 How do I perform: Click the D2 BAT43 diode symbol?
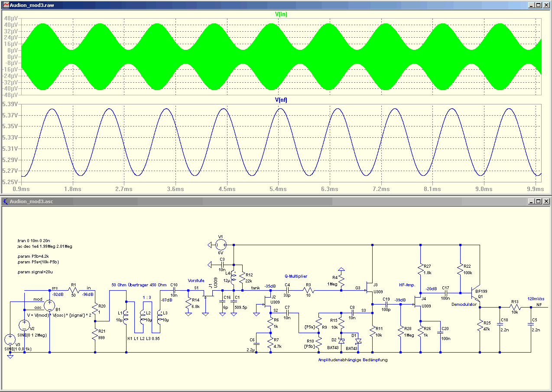coord(341,340)
